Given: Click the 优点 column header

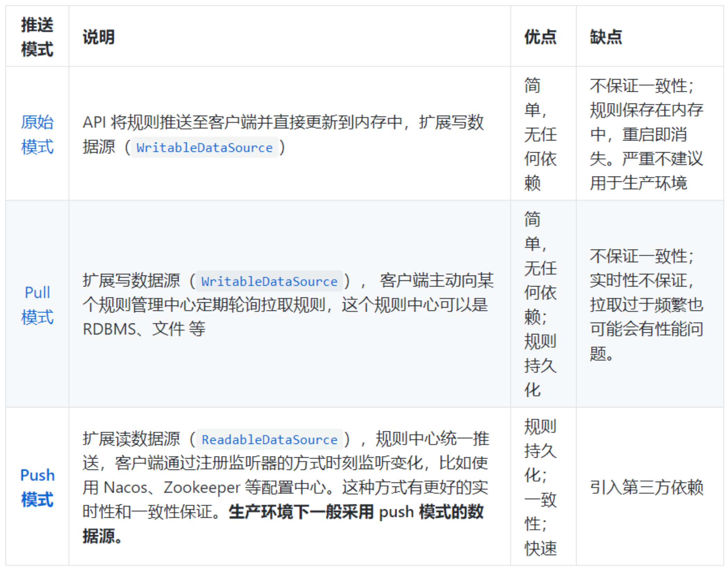Looking at the screenshot, I should [540, 37].
